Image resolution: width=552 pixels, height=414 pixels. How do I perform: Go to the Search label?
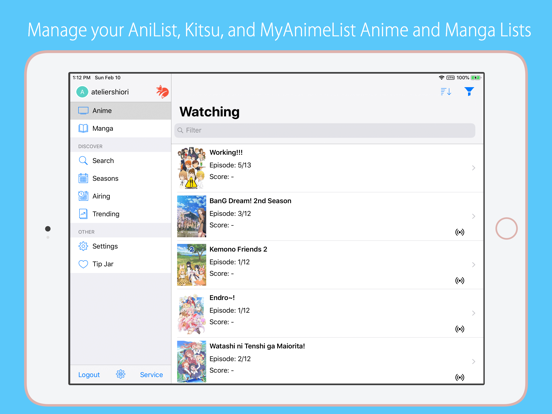click(x=103, y=161)
